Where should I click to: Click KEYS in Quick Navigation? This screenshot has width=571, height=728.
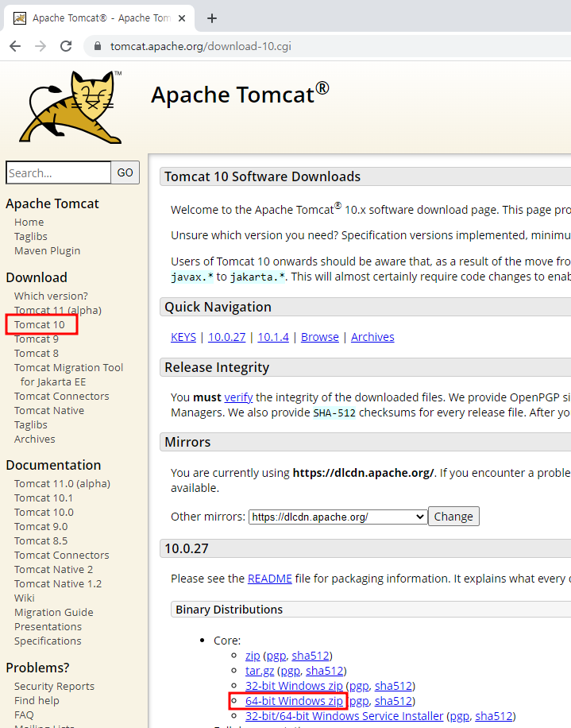coord(183,337)
